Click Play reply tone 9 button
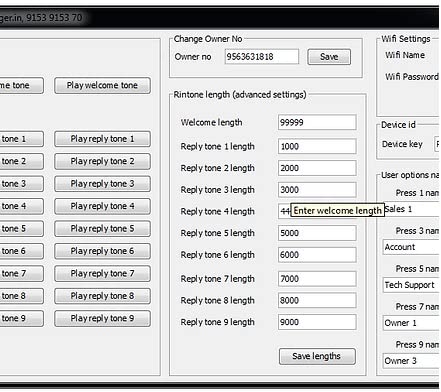The height and width of the screenshot is (392, 441). [102, 318]
